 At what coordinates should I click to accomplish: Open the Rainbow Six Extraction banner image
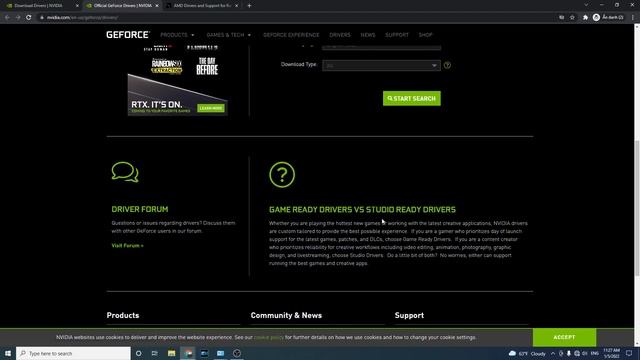point(167,66)
